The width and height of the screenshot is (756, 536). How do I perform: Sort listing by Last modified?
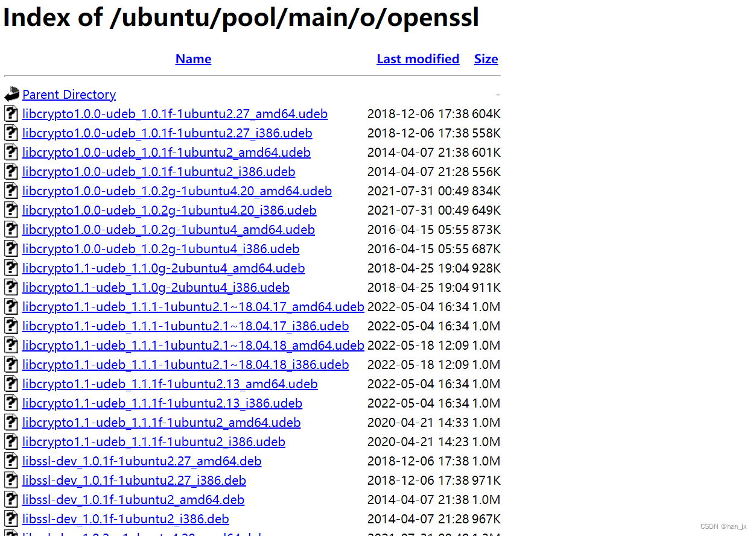click(x=418, y=58)
